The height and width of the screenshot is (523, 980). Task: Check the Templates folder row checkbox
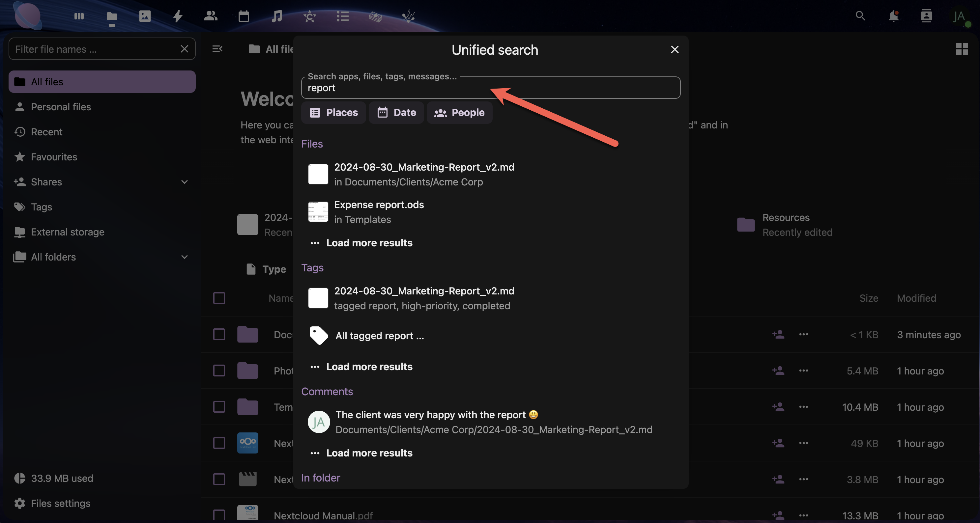(x=219, y=407)
